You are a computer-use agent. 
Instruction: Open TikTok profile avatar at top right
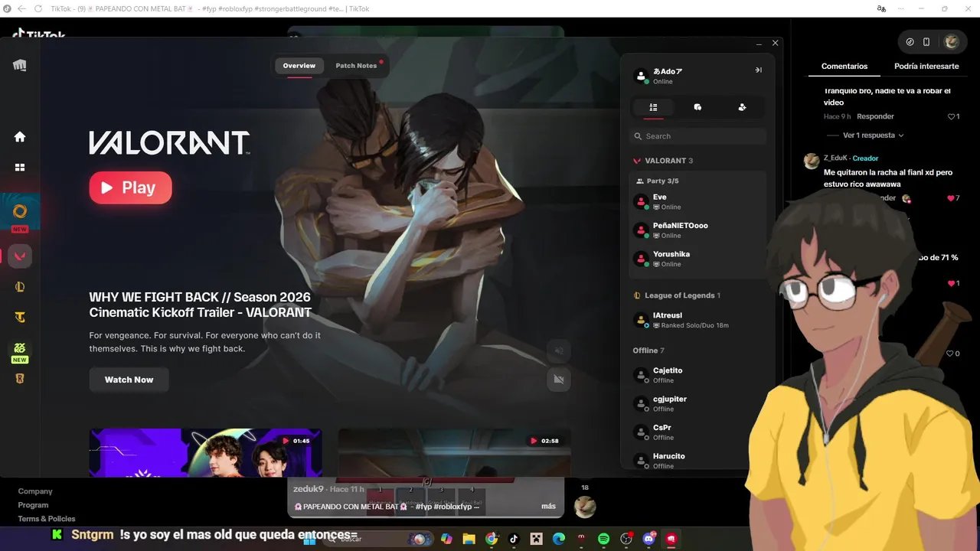[952, 41]
